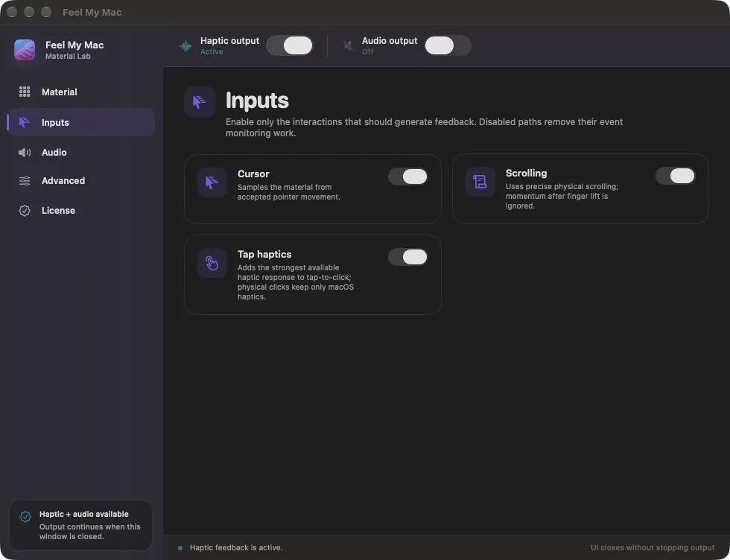The width and height of the screenshot is (730, 560).
Task: Select the Inputs sidebar item
Action: [x=81, y=122]
